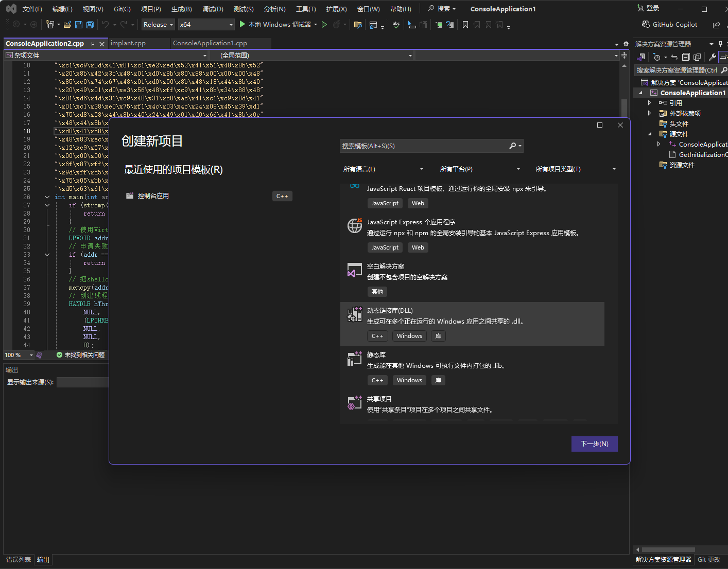Click Solution Explorer pending changes filter icon
728x569 pixels.
pyautogui.click(x=656, y=57)
